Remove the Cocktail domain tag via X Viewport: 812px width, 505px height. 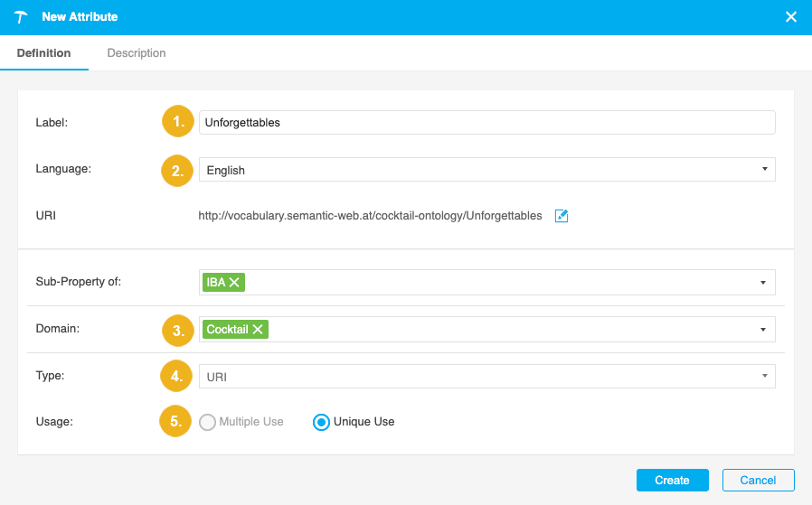(x=258, y=330)
